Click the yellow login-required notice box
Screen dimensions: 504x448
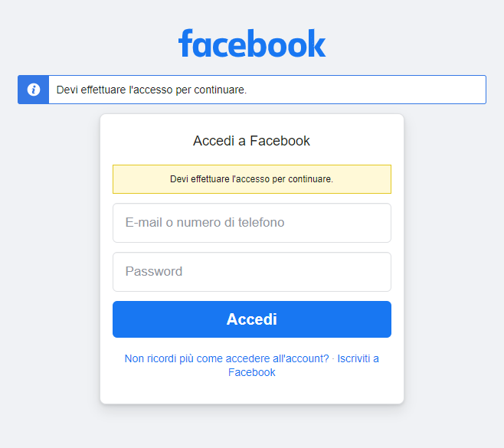click(251, 179)
